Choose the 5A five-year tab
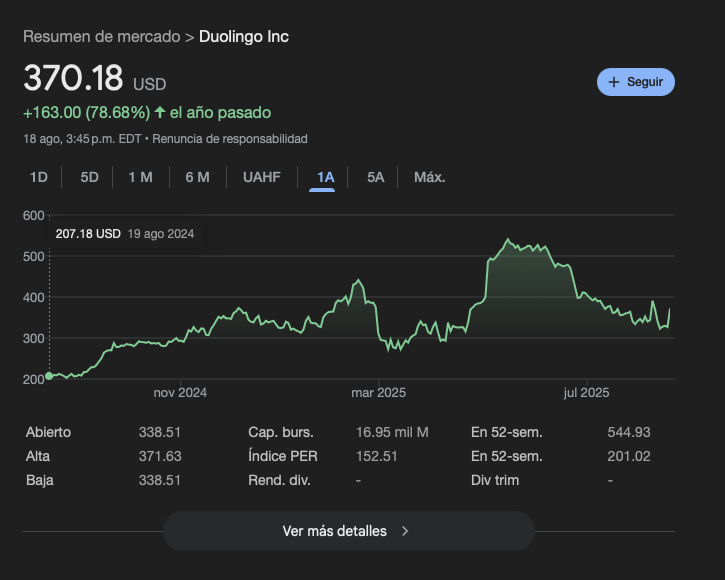Image resolution: width=725 pixels, height=580 pixels. tap(375, 177)
